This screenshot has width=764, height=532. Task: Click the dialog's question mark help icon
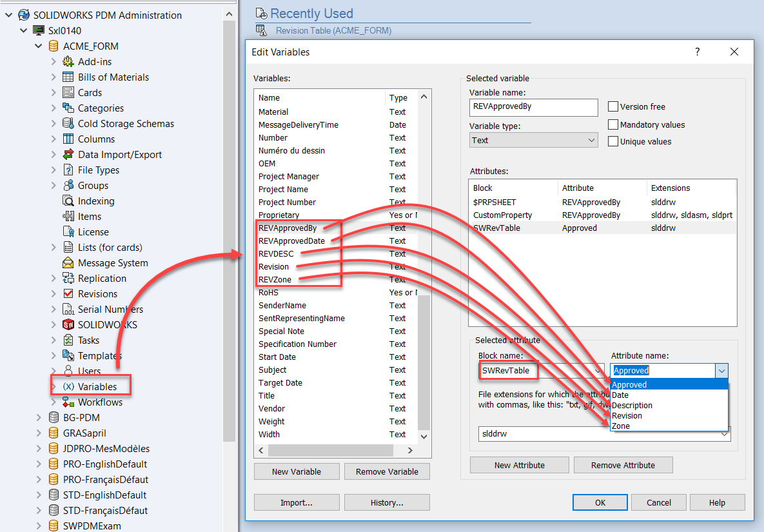[x=697, y=52]
